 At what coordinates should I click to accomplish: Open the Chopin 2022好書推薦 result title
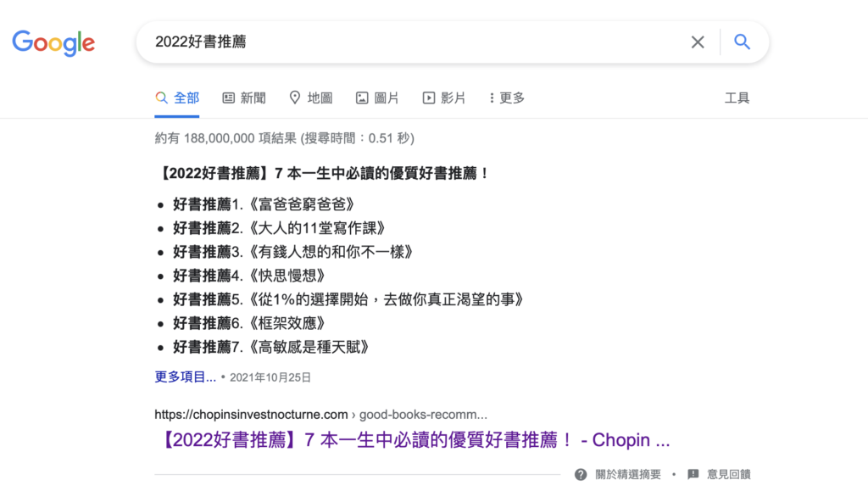click(413, 440)
